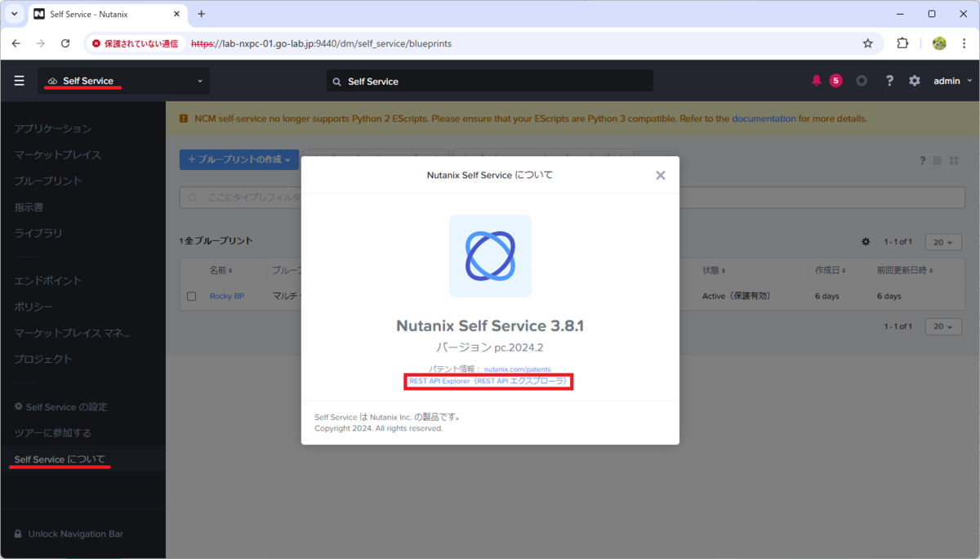Click the Active（保護有効） status cell
980x559 pixels.
737,296
